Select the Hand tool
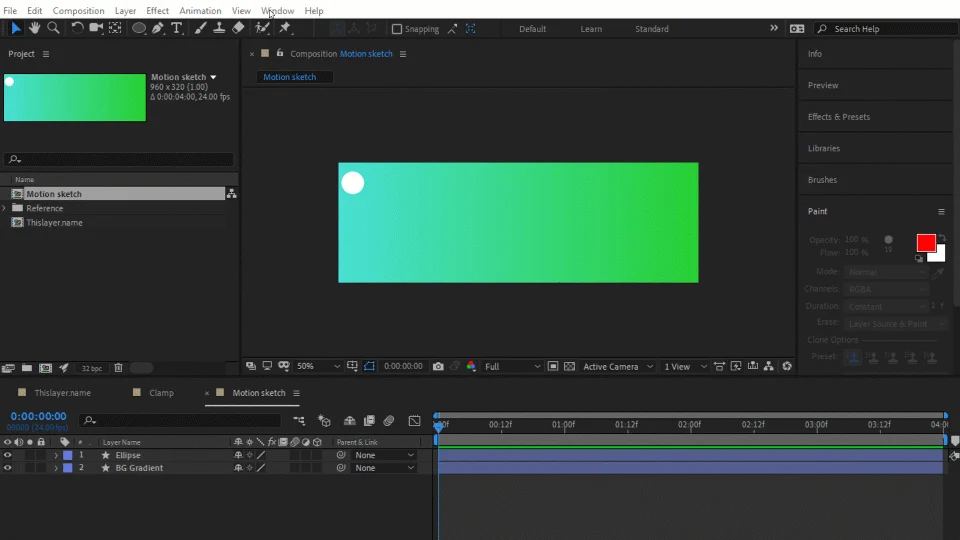This screenshot has height=540, width=960. (x=34, y=28)
